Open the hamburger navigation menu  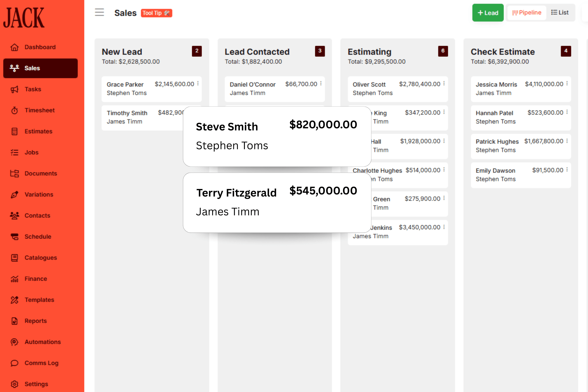[x=99, y=12]
